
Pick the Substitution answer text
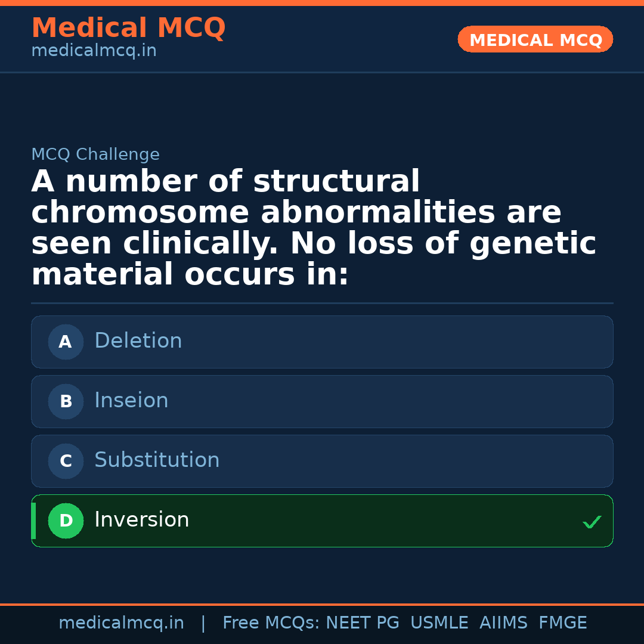pos(157,460)
